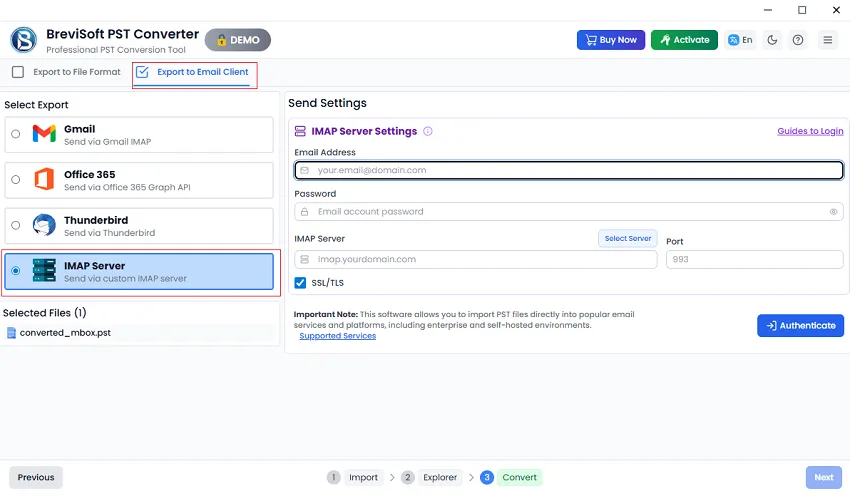Screen dimensions: 850x496
Task: Open the Select Server dropdown
Action: pos(628,238)
